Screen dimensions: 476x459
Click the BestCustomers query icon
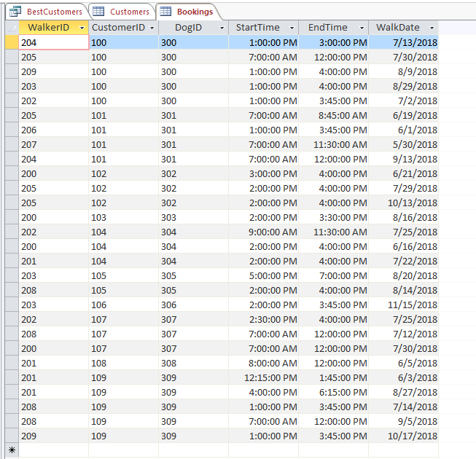point(15,12)
